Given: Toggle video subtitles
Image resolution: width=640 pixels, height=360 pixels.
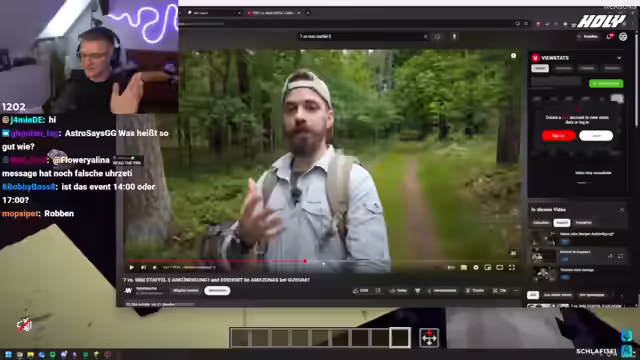Looking at the screenshot, I should pos(464,268).
